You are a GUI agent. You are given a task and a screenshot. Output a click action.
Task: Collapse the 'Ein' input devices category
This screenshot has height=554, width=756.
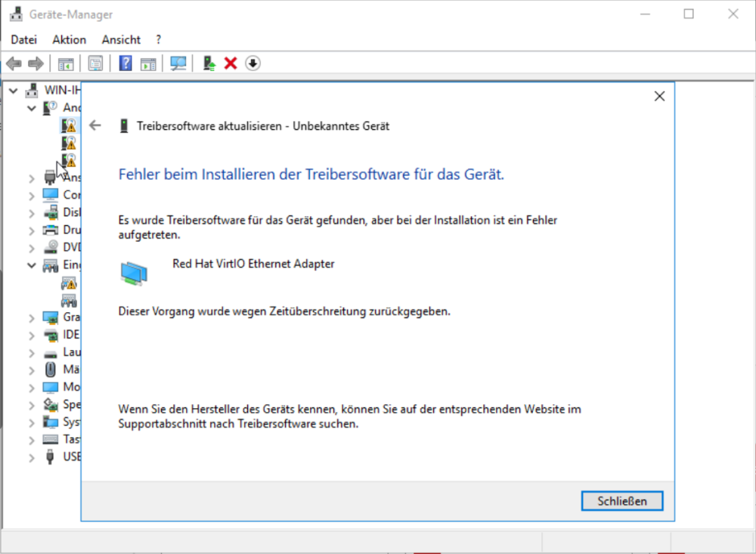(31, 265)
